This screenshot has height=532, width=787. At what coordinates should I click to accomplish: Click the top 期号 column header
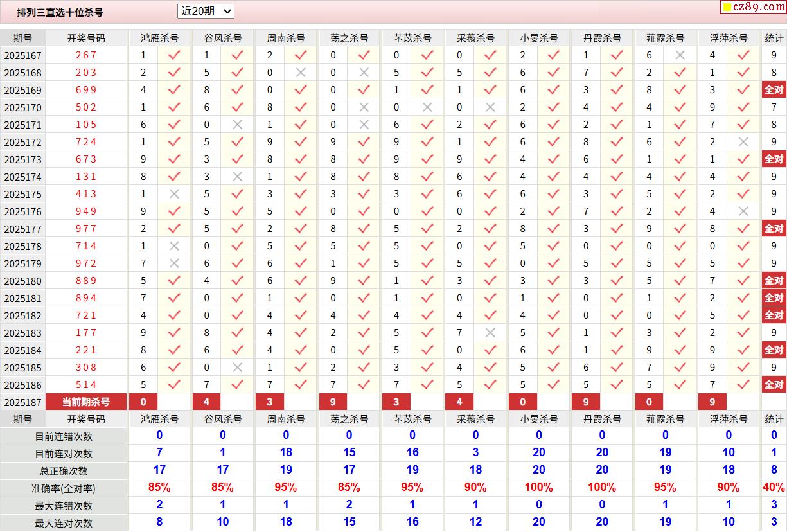[x=22, y=38]
